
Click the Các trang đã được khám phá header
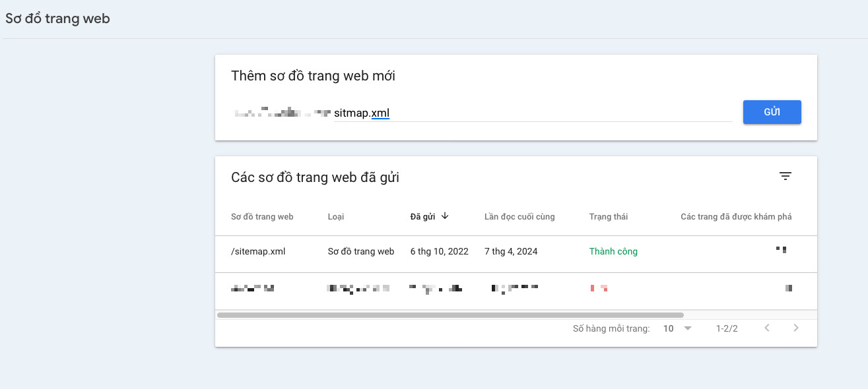tap(735, 216)
